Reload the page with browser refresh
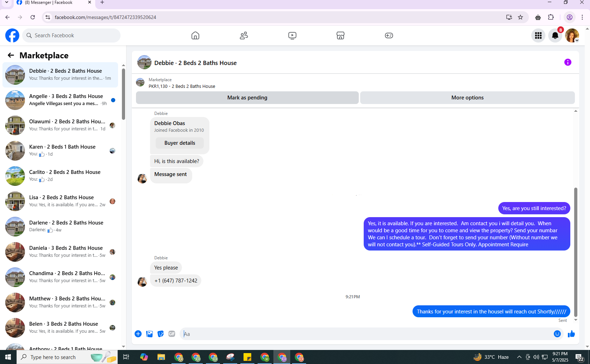This screenshot has height=364, width=590. pyautogui.click(x=33, y=17)
